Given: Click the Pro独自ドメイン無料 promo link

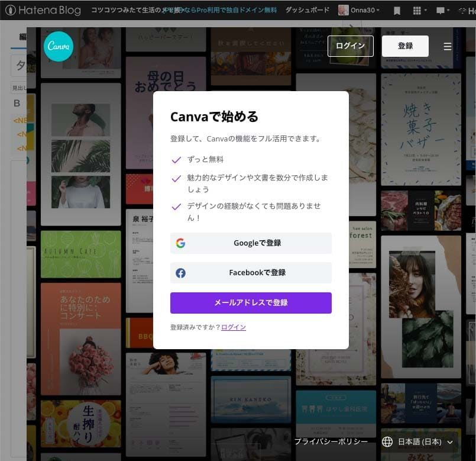Looking at the screenshot, I should [220, 10].
